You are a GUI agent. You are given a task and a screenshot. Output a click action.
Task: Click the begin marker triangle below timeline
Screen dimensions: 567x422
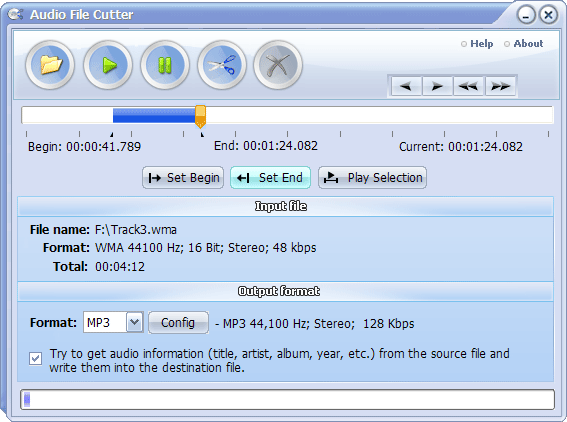pyautogui.click(x=112, y=135)
